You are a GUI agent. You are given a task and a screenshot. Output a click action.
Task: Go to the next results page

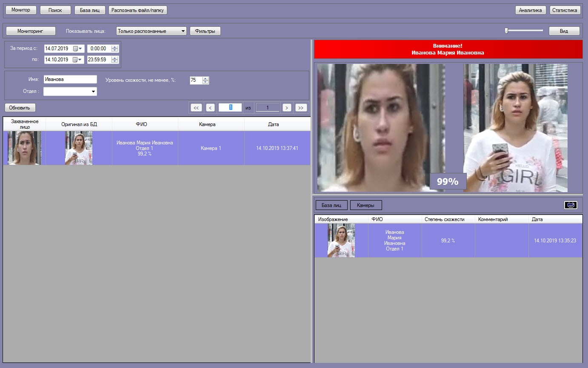(x=287, y=108)
